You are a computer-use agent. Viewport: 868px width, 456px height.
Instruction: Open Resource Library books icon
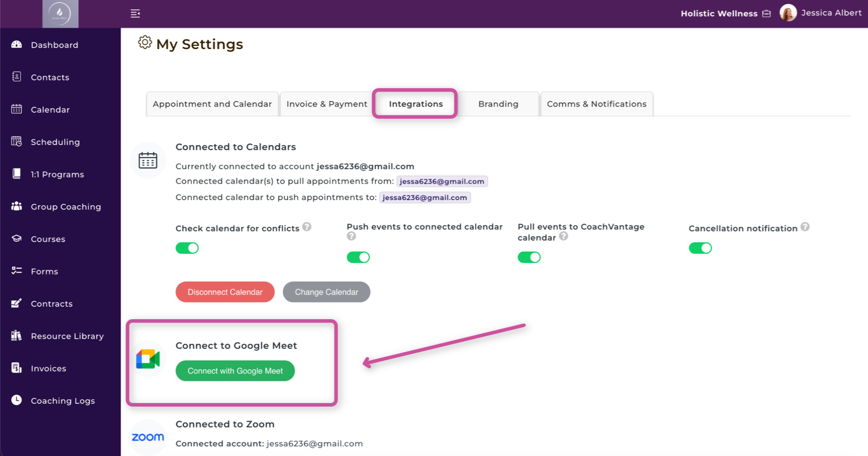(x=17, y=336)
